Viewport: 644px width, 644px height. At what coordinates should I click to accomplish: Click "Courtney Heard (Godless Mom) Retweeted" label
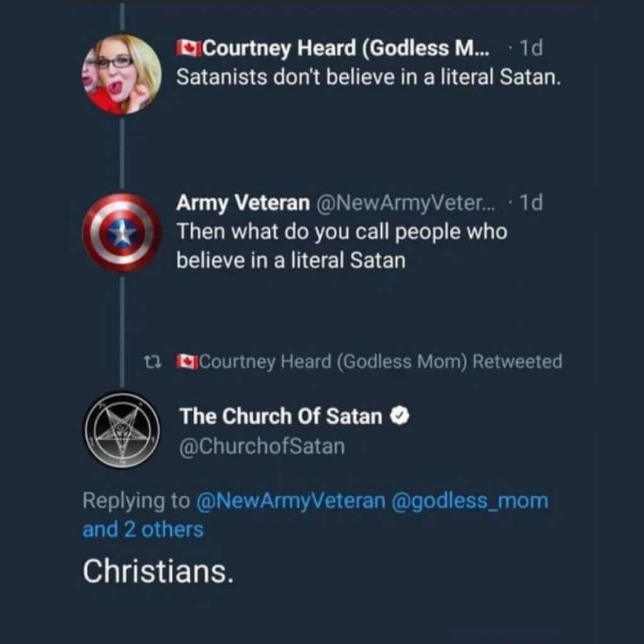click(x=380, y=362)
